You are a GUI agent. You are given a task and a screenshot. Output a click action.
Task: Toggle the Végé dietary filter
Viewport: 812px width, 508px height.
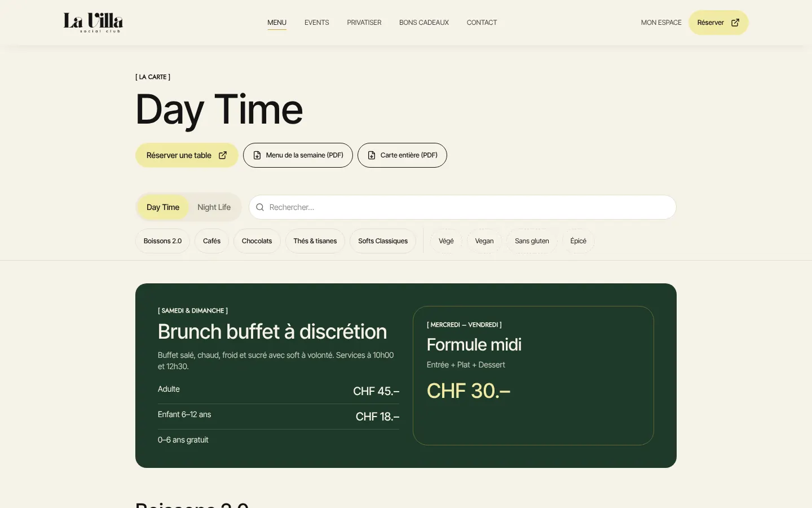446,241
